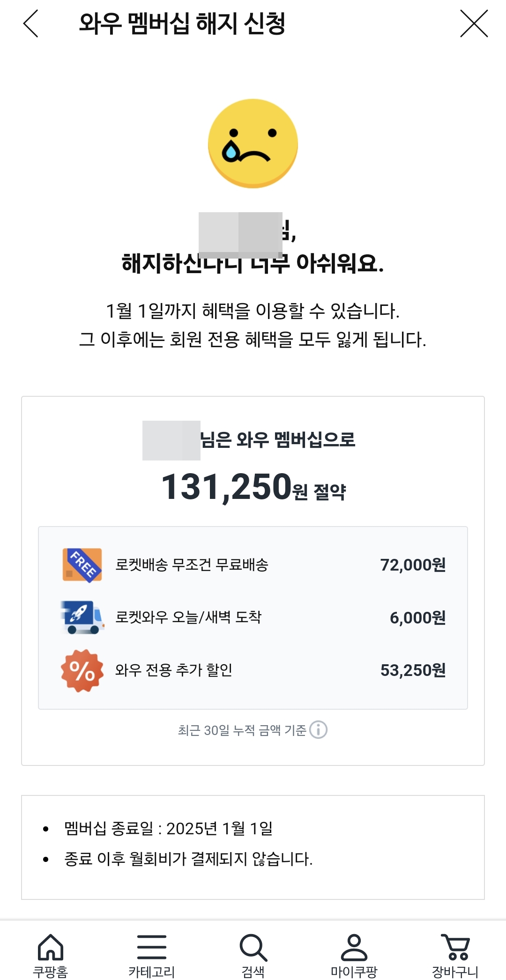The width and height of the screenshot is (506, 980).
Task: Tap the FREE delivery coupon icon
Action: 81,565
